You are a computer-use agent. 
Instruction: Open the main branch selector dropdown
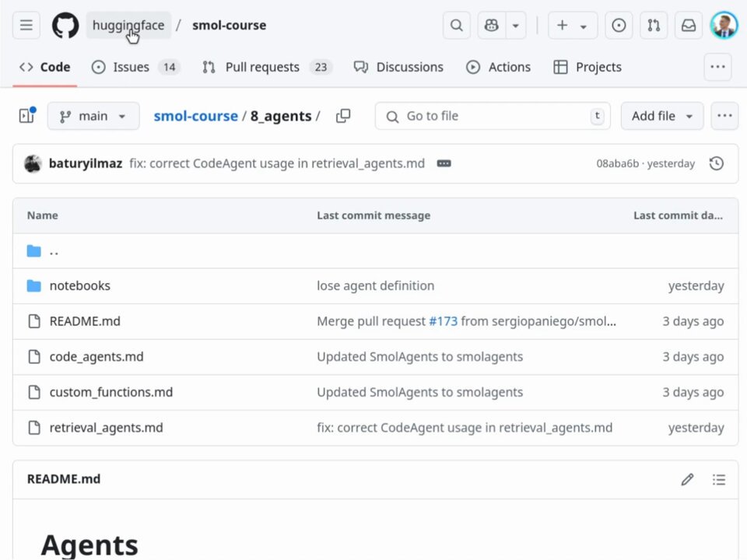coord(93,116)
